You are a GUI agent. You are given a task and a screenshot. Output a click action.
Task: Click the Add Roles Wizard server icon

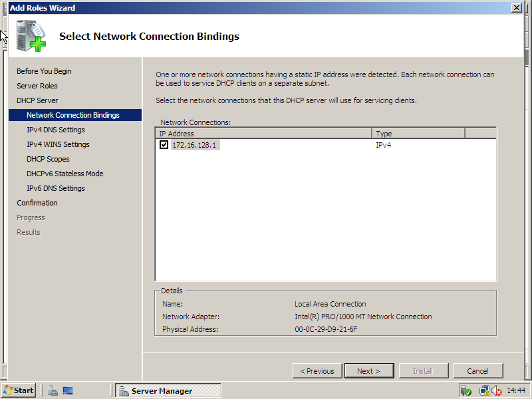[31, 37]
